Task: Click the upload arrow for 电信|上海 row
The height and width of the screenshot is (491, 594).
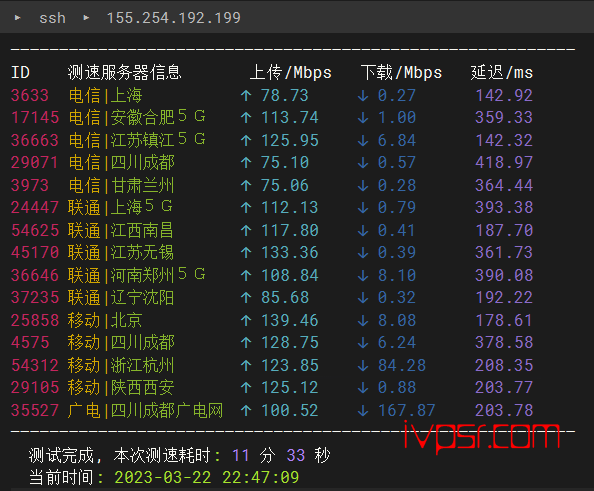Action: point(246,95)
